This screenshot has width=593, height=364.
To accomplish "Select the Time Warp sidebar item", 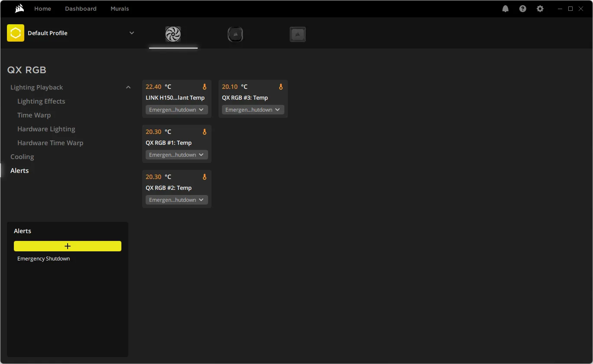I will click(34, 115).
